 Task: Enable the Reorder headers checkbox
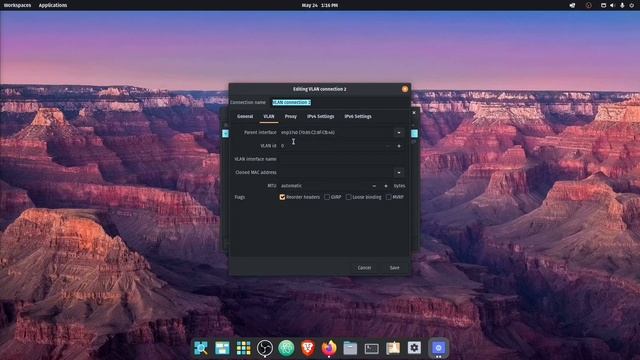[x=282, y=197]
